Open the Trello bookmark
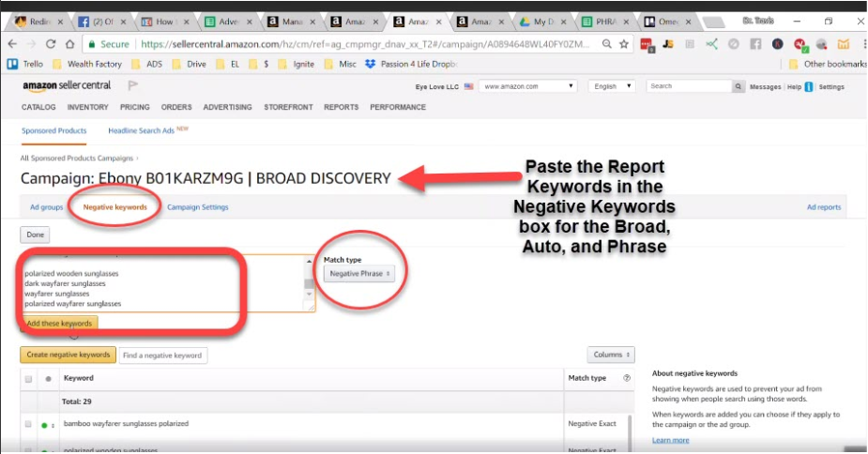Viewport: 868px width, 454px height. pyautogui.click(x=25, y=64)
